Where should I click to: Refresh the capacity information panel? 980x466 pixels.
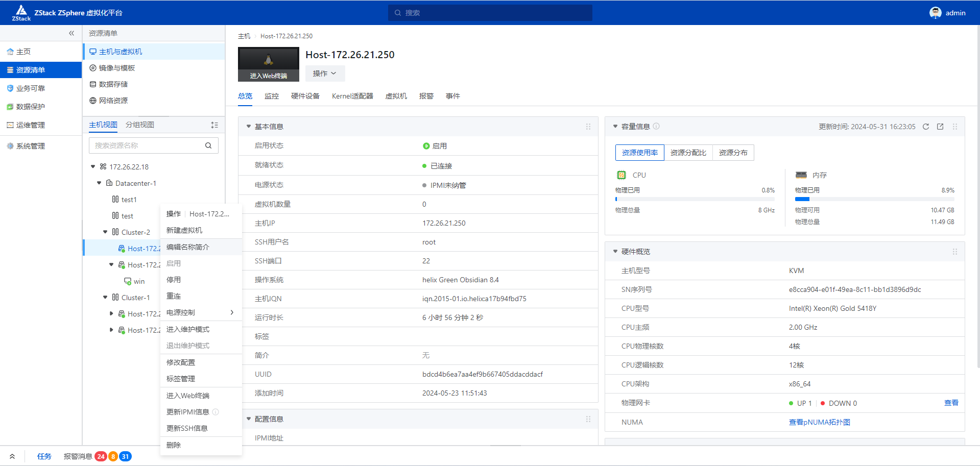[x=925, y=127]
